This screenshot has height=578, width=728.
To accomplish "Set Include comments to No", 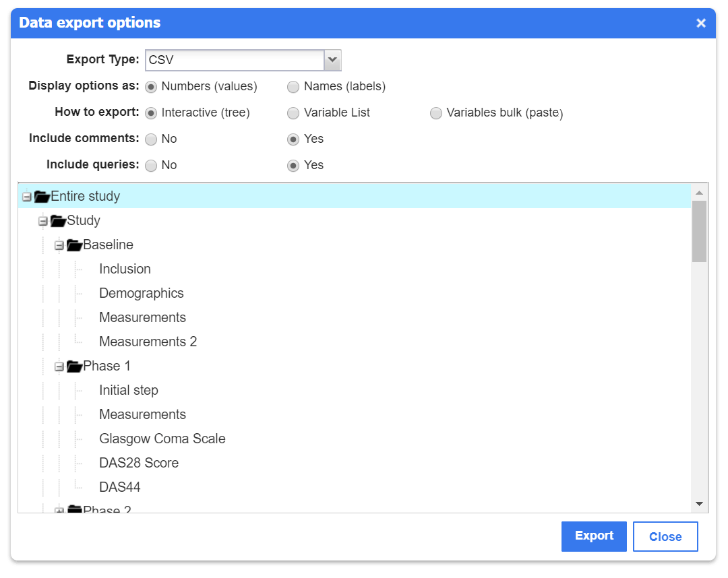I will coord(151,139).
